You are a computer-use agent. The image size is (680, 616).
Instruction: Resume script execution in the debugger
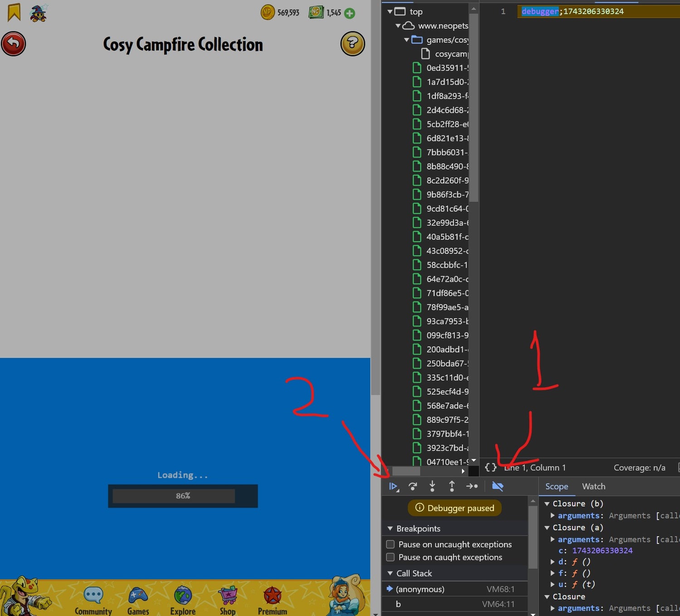393,486
